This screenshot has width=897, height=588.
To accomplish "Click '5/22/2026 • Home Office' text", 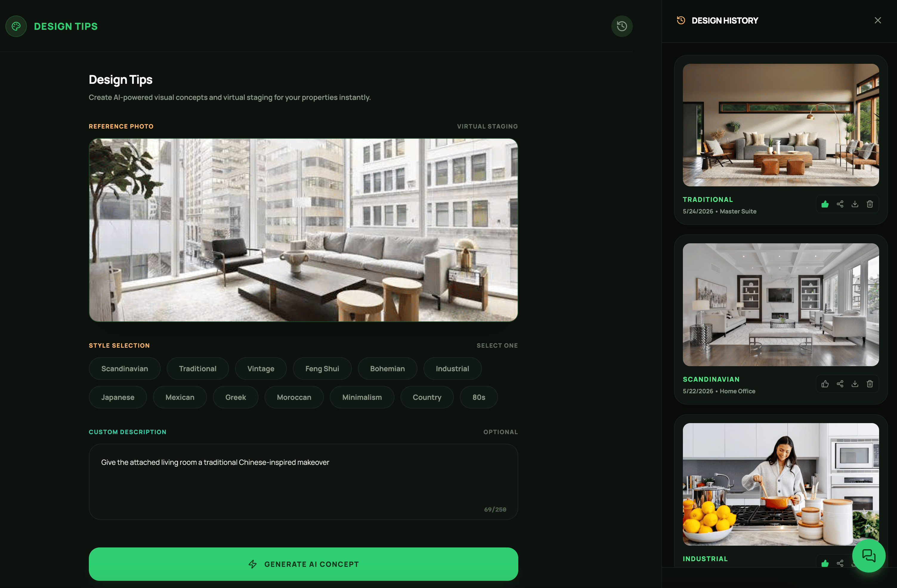I will [719, 391].
